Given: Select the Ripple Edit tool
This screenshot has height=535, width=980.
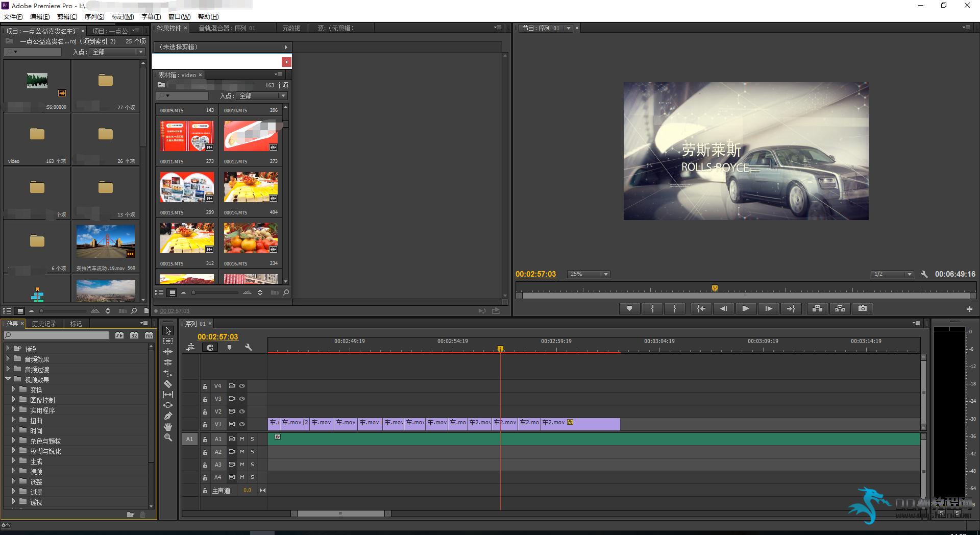Looking at the screenshot, I should point(168,352).
